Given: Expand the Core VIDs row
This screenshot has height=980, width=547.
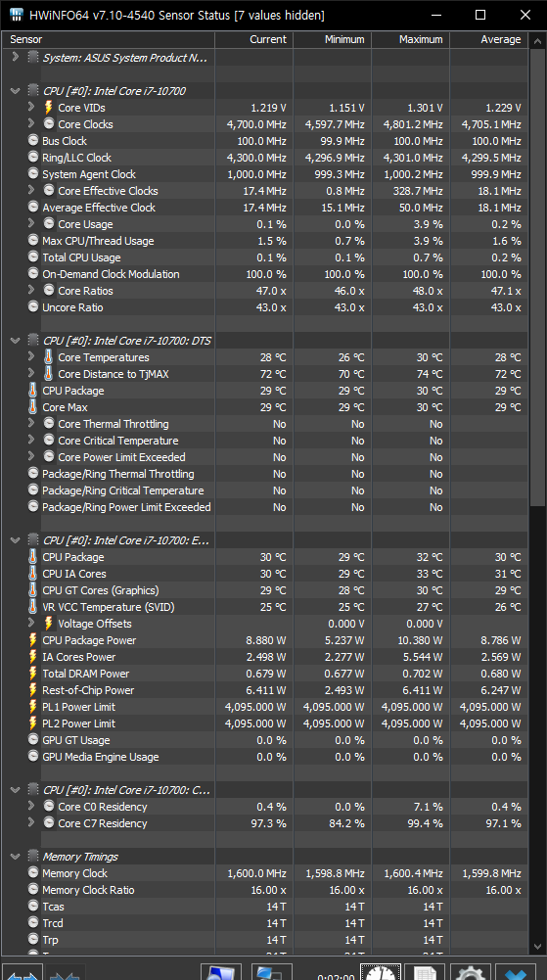Looking at the screenshot, I should pyautogui.click(x=30, y=107).
